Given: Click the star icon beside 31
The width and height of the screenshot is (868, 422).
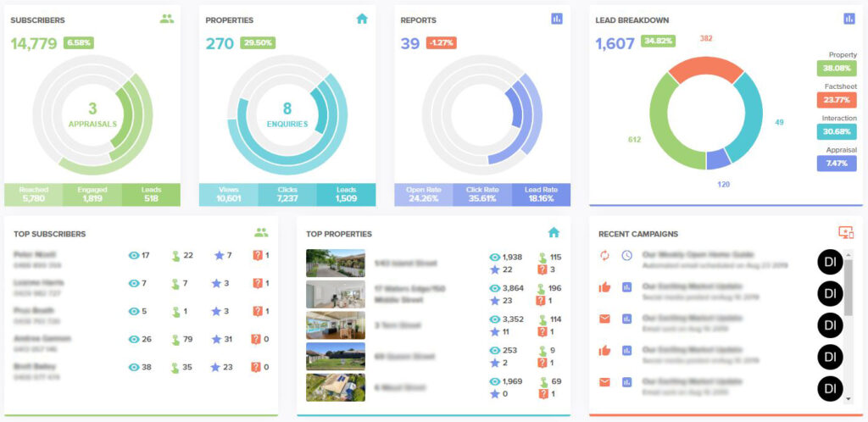Looking at the screenshot, I should [216, 339].
